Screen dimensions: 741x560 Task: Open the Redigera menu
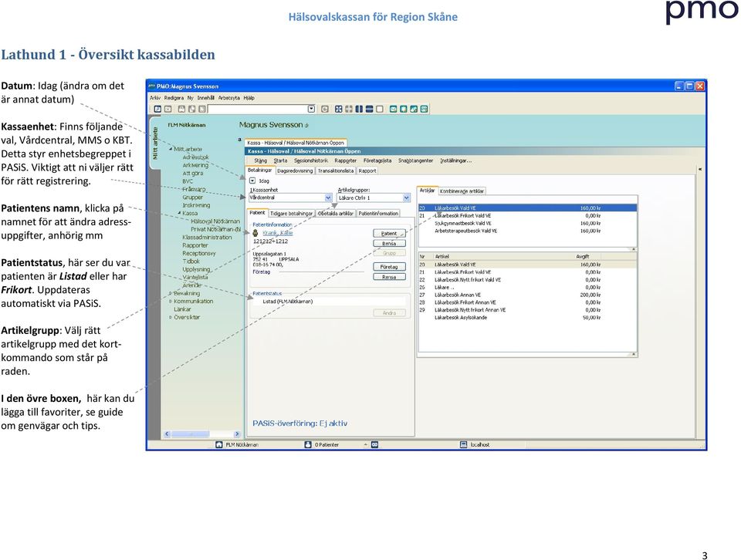coord(174,98)
